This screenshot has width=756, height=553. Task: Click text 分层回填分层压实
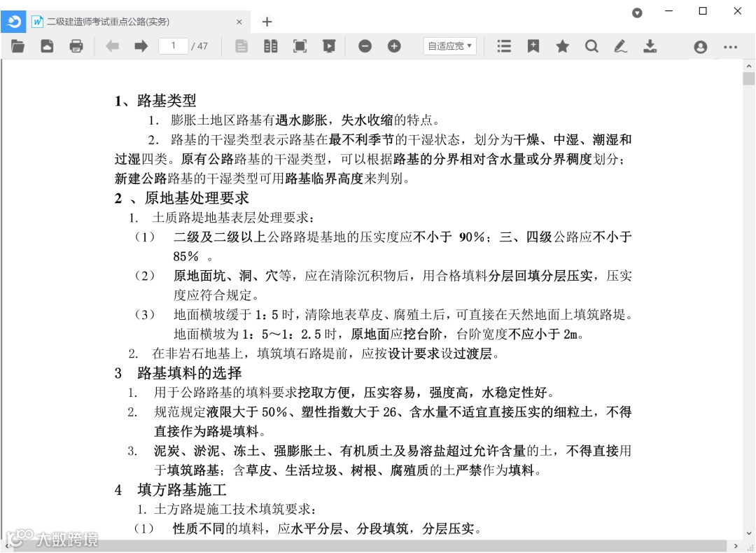point(540,275)
